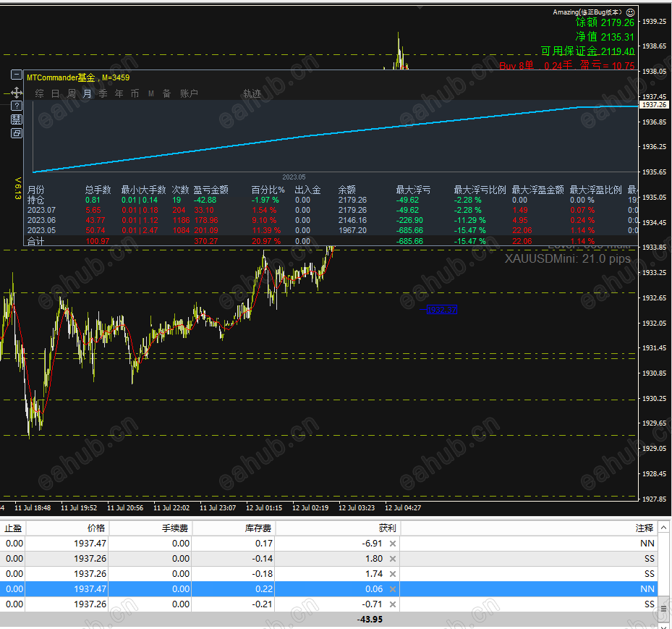The width and height of the screenshot is (672, 629).
Task: Select the 月 monthly tab
Action: 87,93
